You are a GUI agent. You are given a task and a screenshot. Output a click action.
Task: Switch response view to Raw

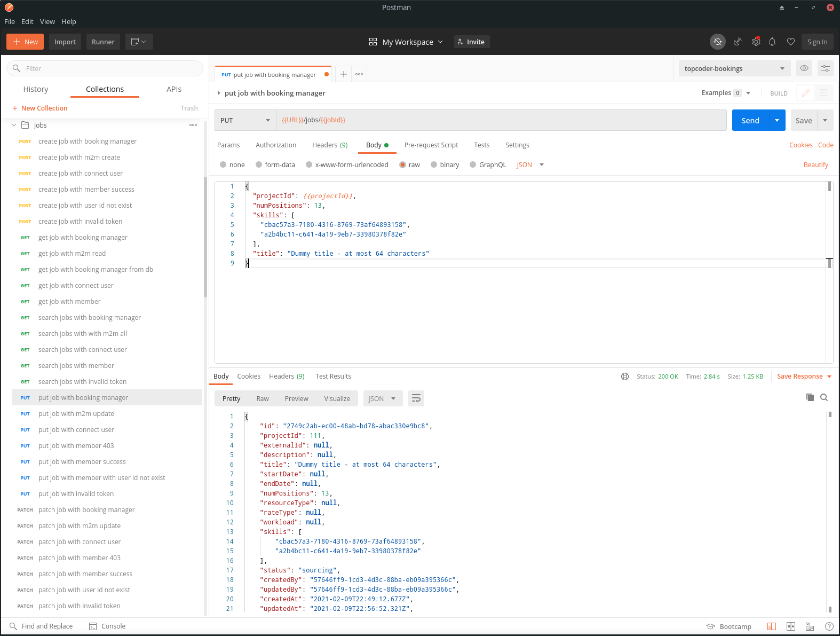pyautogui.click(x=263, y=399)
